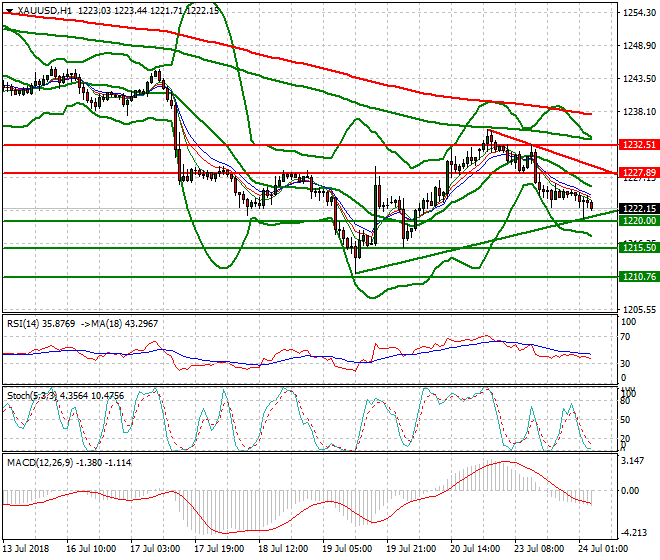
Task: Click the 24 Jul 01:00 time label
Action: 603,549
